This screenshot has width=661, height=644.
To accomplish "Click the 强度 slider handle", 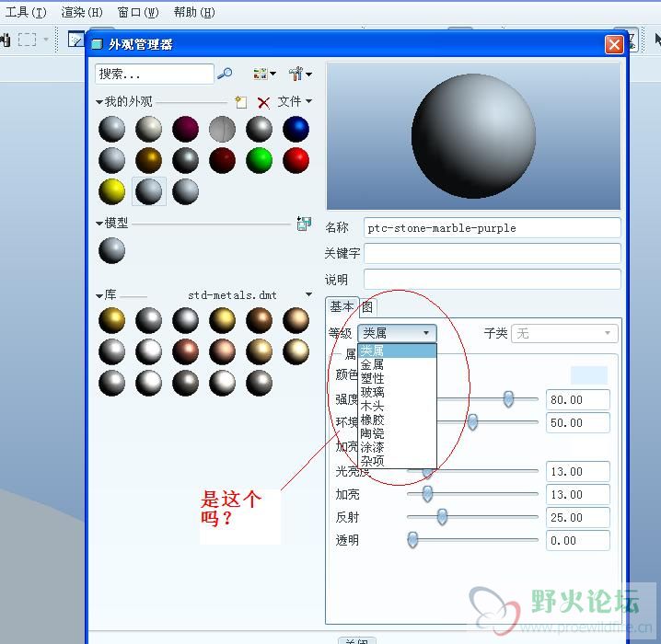I will (508, 399).
